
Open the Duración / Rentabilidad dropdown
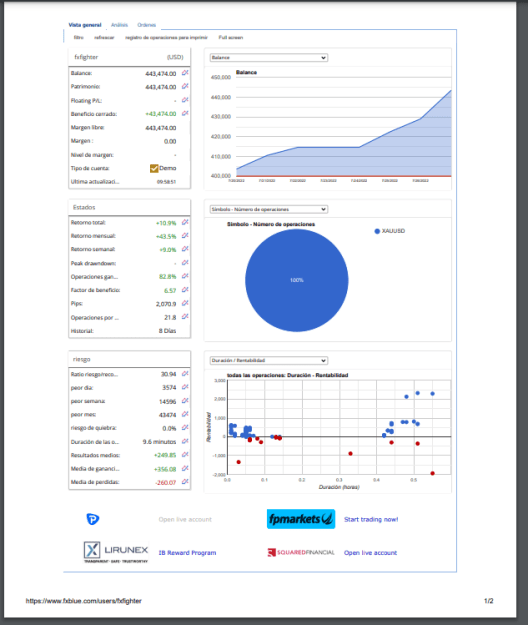click(269, 360)
